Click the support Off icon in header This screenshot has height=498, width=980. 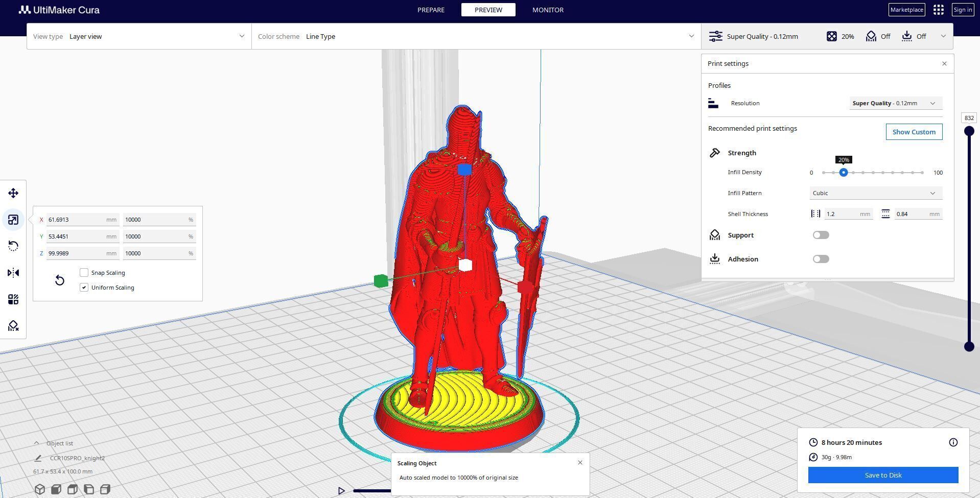871,36
